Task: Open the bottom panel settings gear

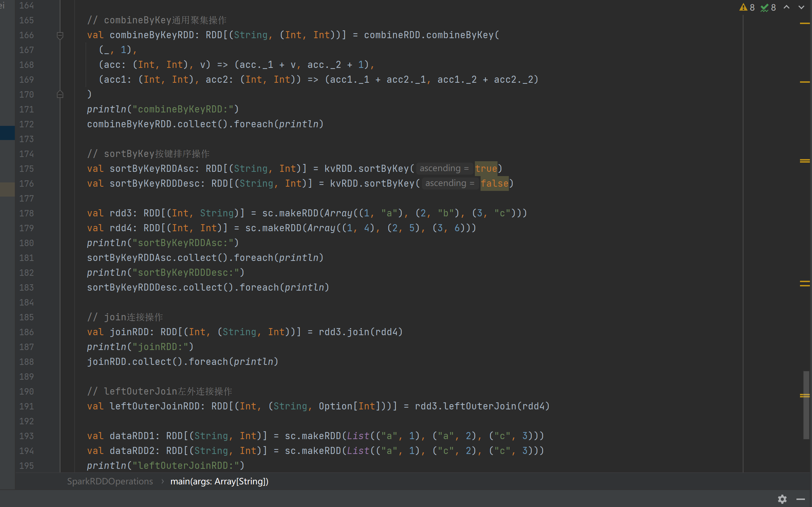Action: (x=782, y=499)
